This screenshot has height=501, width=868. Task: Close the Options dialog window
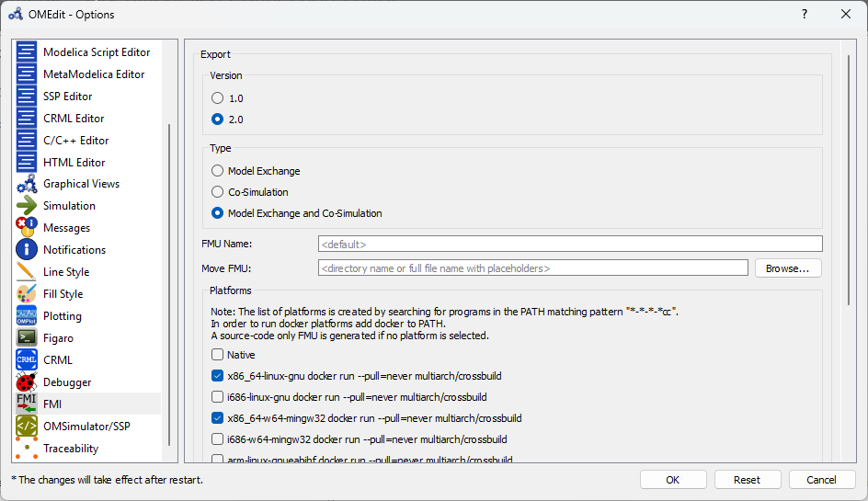pyautogui.click(x=846, y=15)
